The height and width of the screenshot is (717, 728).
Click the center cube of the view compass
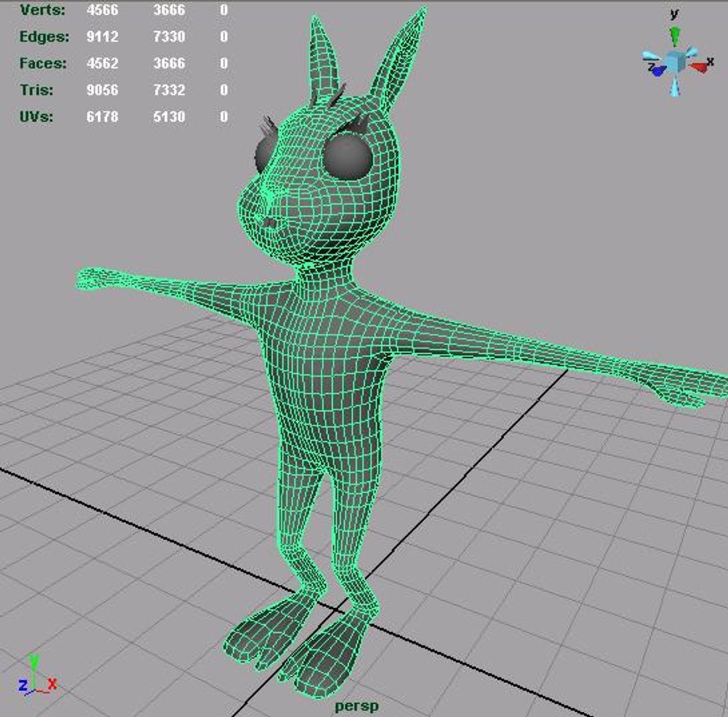pos(675,62)
